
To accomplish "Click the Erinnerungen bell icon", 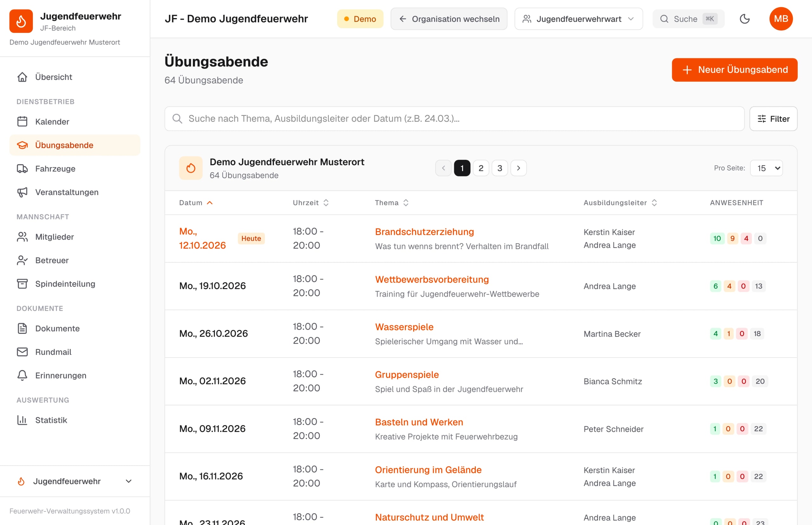I will click(23, 376).
